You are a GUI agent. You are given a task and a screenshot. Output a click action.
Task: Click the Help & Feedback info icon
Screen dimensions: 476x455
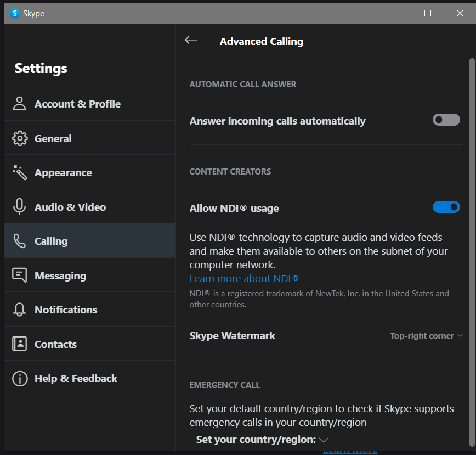(20, 379)
